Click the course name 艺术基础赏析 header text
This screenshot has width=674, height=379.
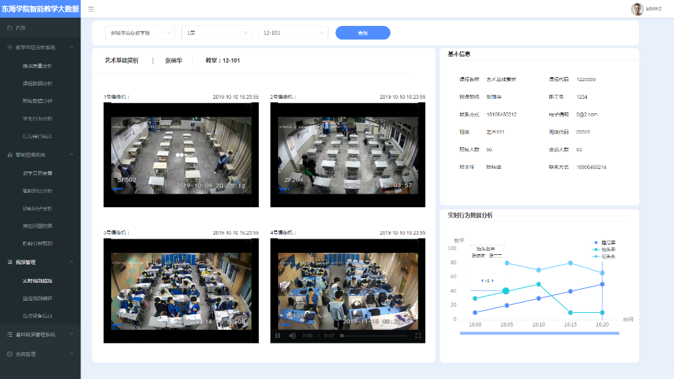pyautogui.click(x=122, y=61)
